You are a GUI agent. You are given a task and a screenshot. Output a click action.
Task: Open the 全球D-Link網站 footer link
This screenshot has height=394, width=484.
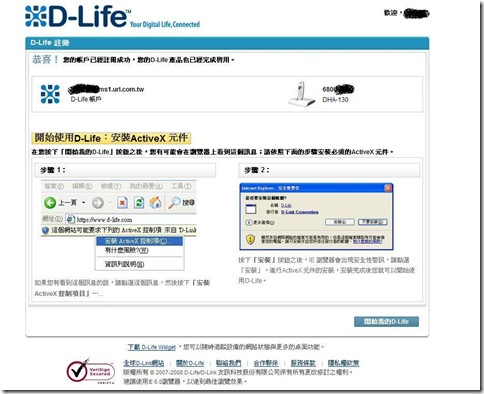(x=144, y=363)
